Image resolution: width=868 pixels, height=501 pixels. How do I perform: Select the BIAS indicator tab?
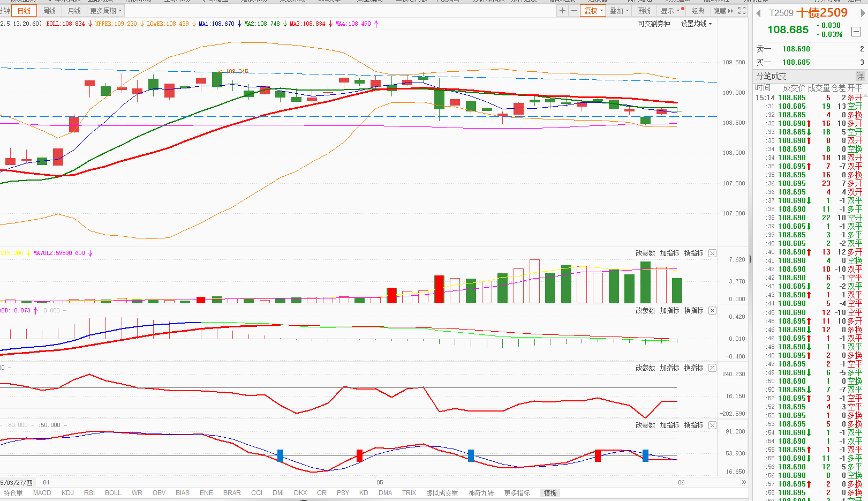tap(183, 493)
